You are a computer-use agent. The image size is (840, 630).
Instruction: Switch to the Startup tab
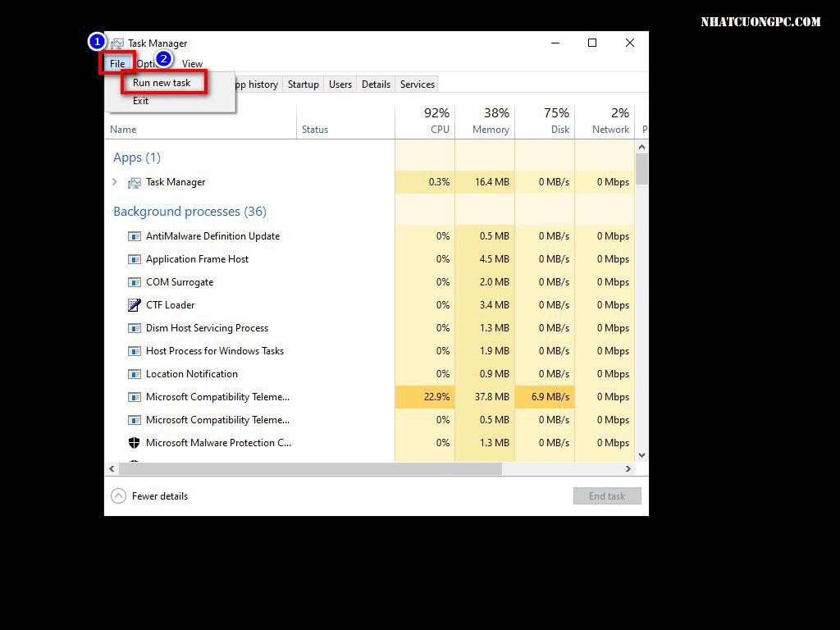303,84
